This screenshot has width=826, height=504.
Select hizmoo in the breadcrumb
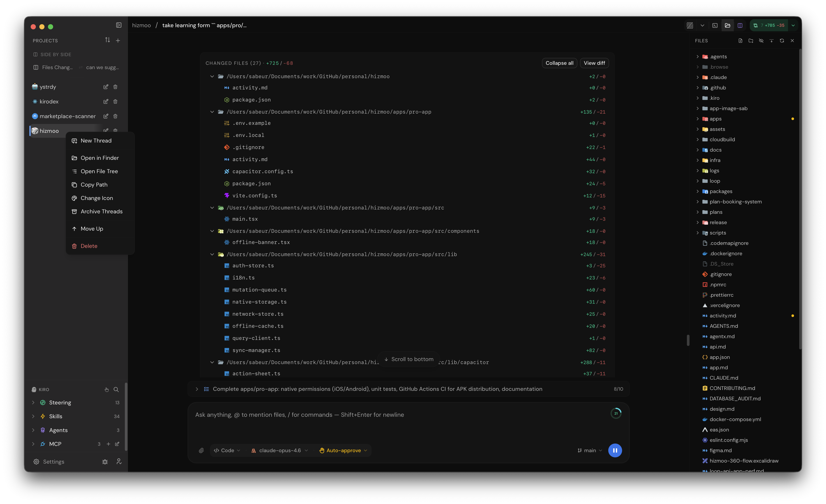pos(141,25)
